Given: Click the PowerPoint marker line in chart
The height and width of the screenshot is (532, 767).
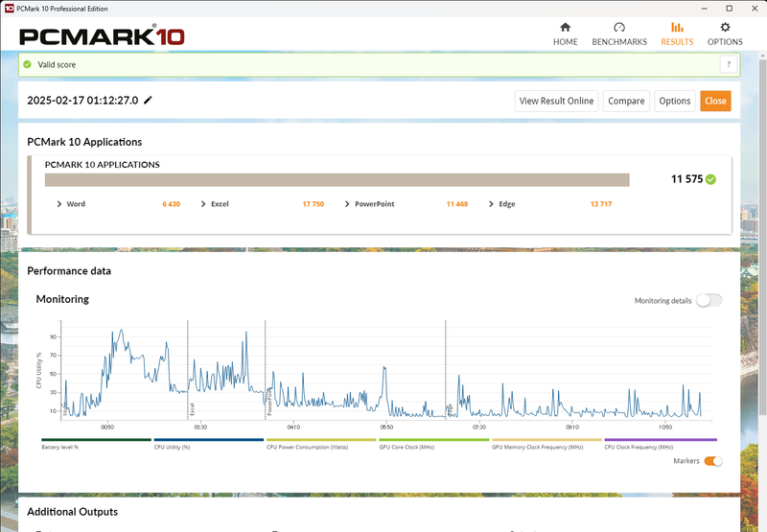Looking at the screenshot, I should [x=266, y=370].
